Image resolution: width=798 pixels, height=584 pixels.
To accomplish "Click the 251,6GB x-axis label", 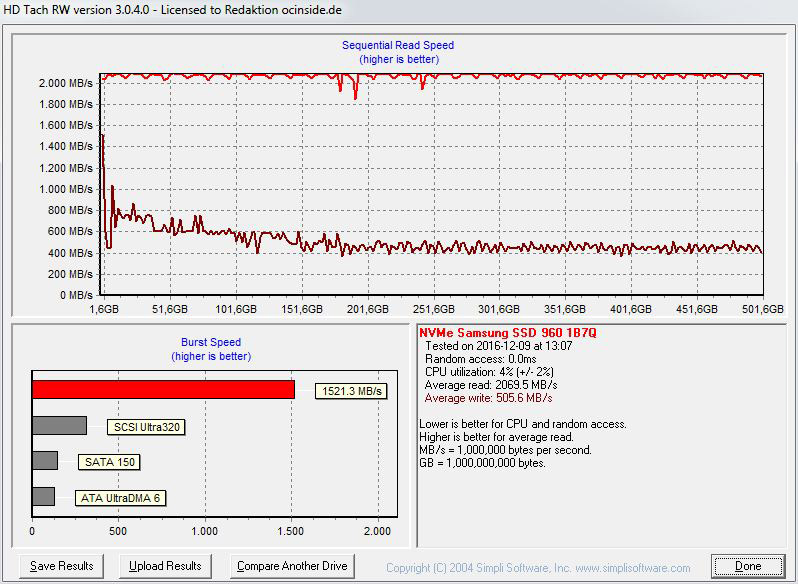I will [x=434, y=309].
